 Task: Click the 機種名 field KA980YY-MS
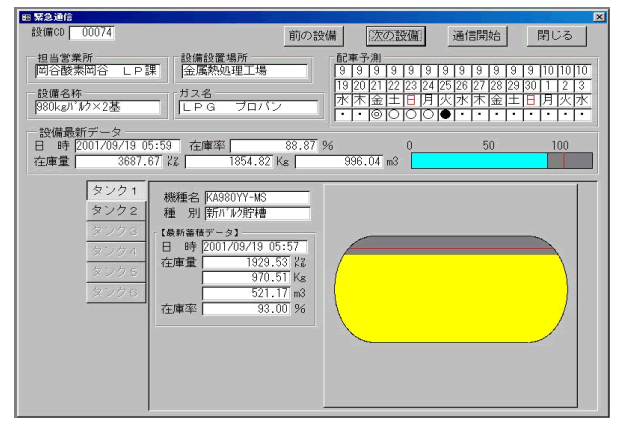[x=257, y=198]
